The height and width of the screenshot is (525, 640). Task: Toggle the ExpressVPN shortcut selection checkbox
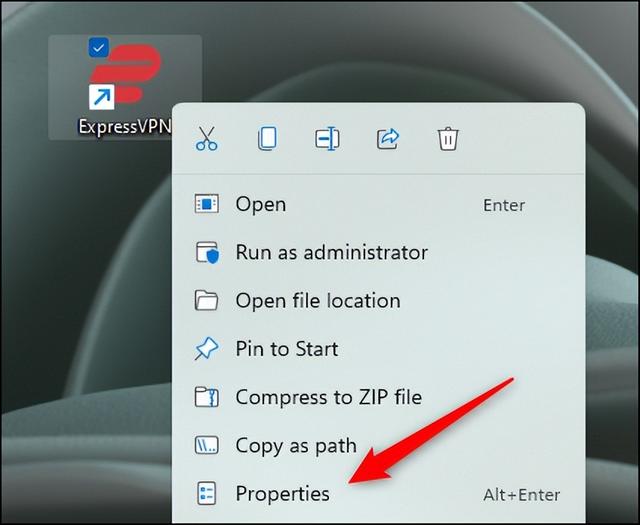(98, 47)
